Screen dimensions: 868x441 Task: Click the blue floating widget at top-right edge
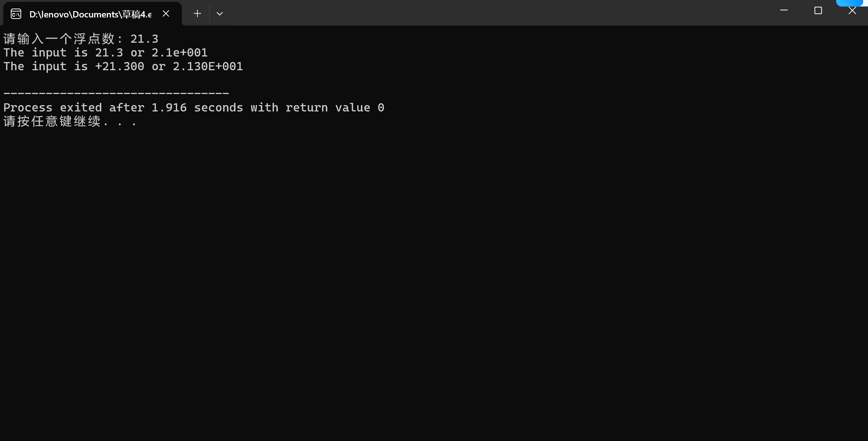coord(850,3)
